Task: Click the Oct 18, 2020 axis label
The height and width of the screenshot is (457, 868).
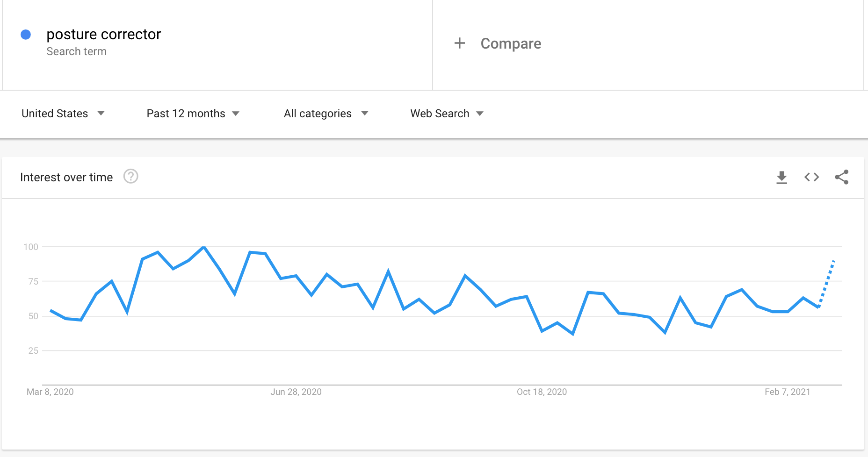Action: tap(542, 392)
